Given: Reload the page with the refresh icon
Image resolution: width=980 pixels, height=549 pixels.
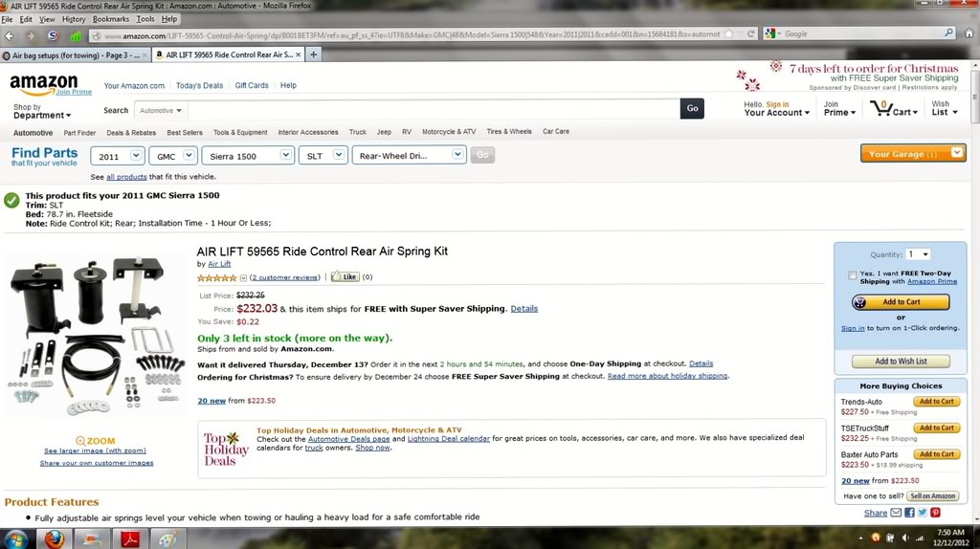Looking at the screenshot, I should 750,34.
